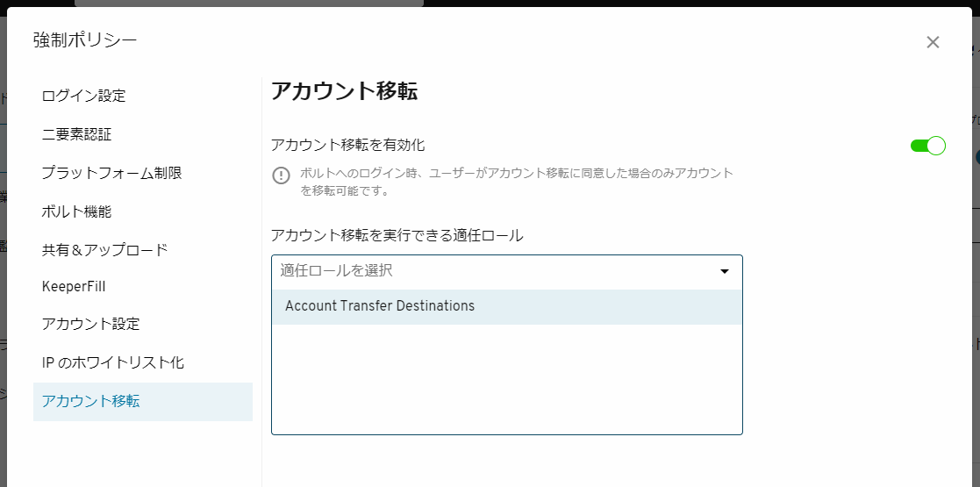Click the アカウント移転 page heading

point(344,92)
